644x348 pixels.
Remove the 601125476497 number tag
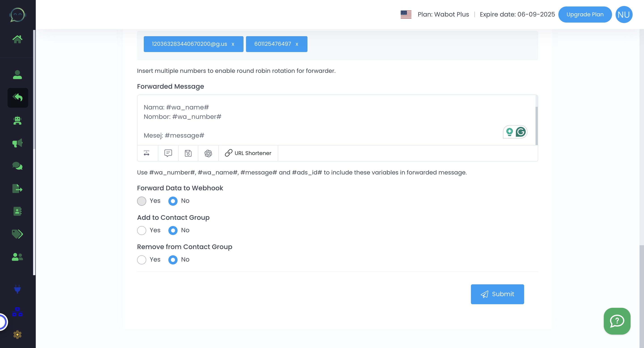click(297, 44)
